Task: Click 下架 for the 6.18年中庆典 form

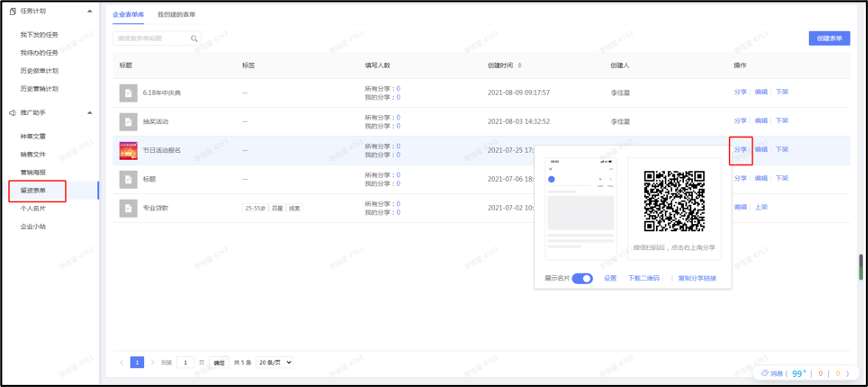Action: (782, 92)
